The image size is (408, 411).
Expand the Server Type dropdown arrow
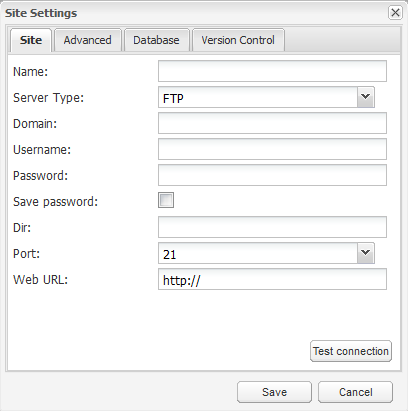click(x=366, y=97)
